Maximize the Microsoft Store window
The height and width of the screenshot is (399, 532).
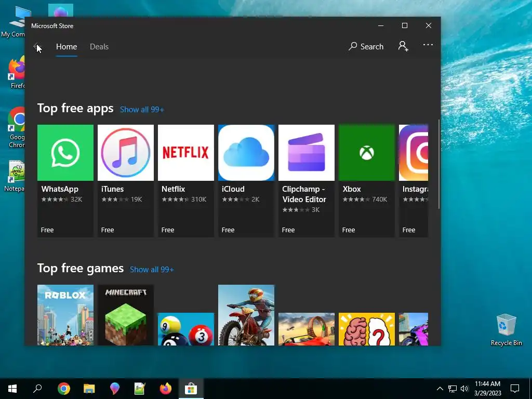tap(404, 26)
